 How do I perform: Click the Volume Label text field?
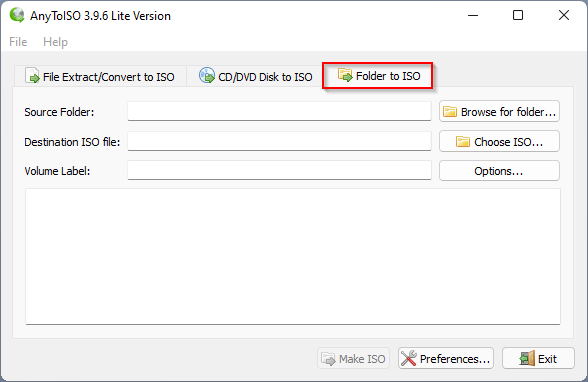coord(279,171)
